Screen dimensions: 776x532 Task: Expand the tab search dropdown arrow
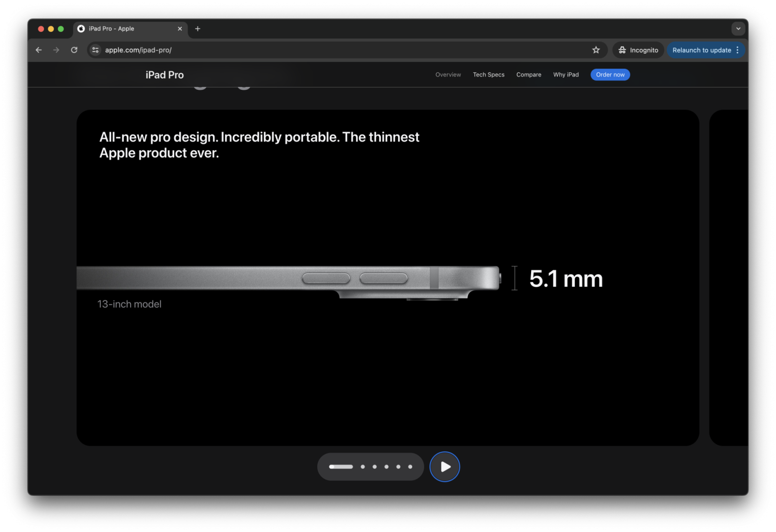tap(738, 29)
